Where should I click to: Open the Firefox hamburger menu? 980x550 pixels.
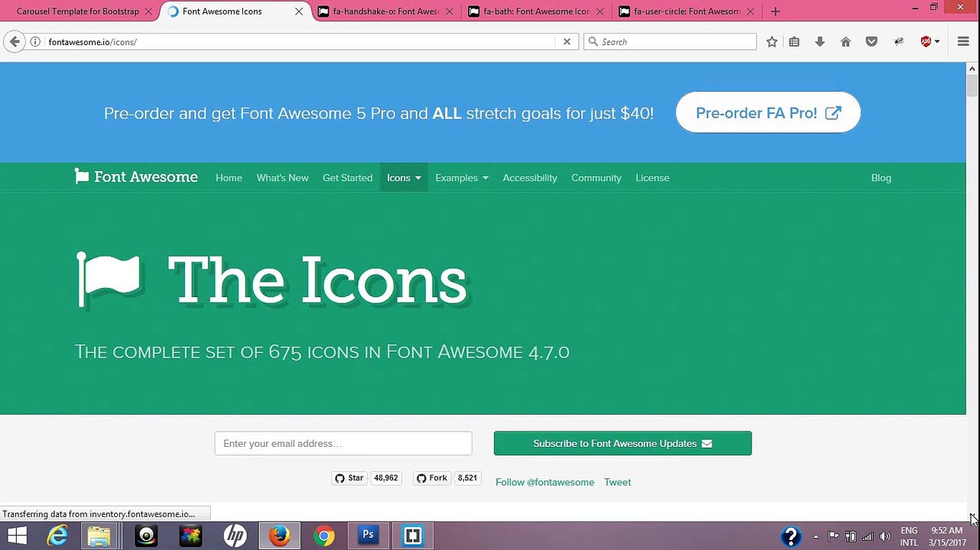[963, 42]
